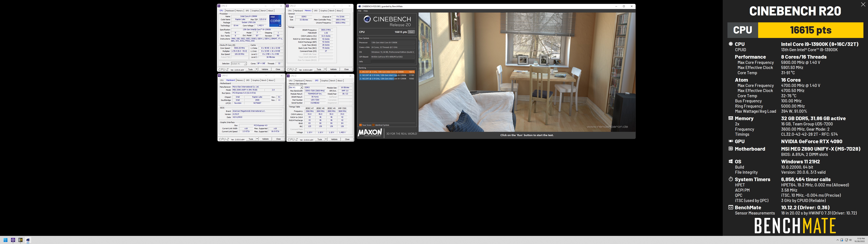This screenshot has width=868, height=244.
Task: Open the File menu in Cinebench
Action: point(360,11)
